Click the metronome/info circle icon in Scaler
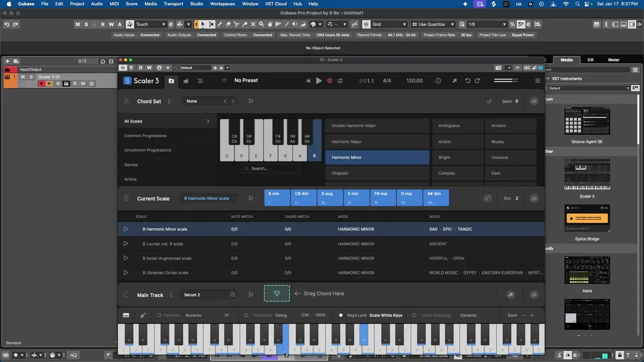The width and height of the screenshot is (644, 362). [438, 80]
